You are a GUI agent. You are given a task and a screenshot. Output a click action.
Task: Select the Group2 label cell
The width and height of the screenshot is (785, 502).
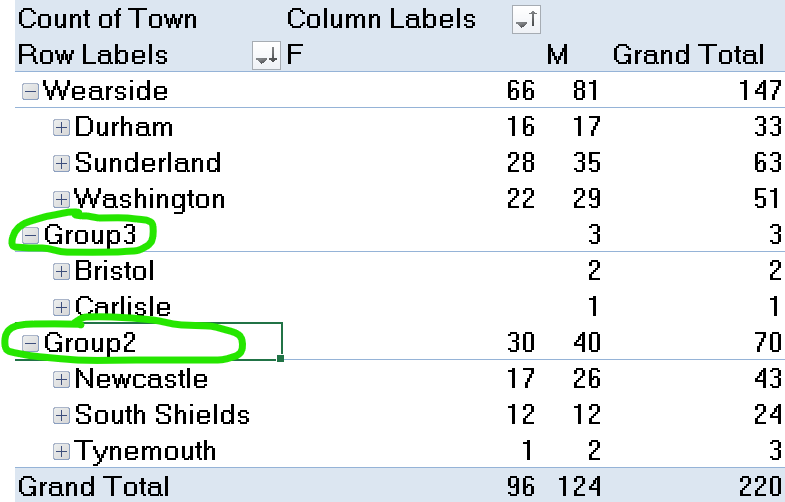click(x=149, y=342)
